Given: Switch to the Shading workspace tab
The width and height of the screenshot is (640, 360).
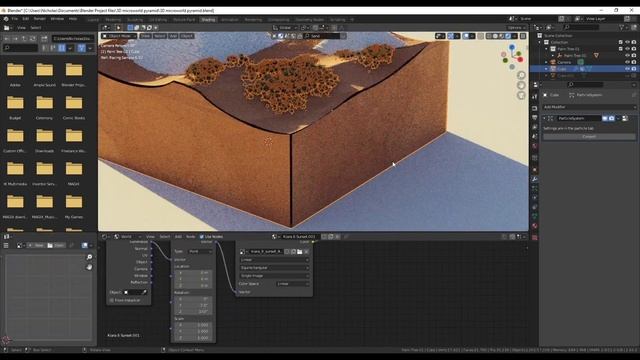Looking at the screenshot, I should (208, 20).
